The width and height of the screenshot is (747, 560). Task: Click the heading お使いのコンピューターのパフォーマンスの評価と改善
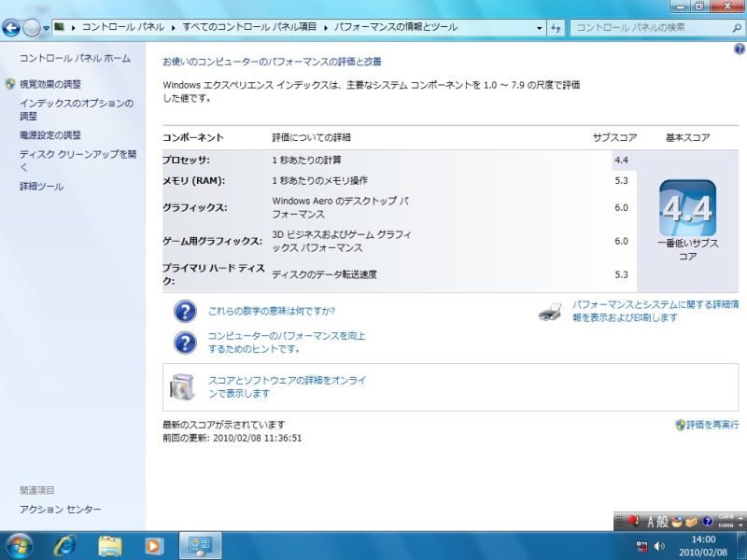coord(272,62)
